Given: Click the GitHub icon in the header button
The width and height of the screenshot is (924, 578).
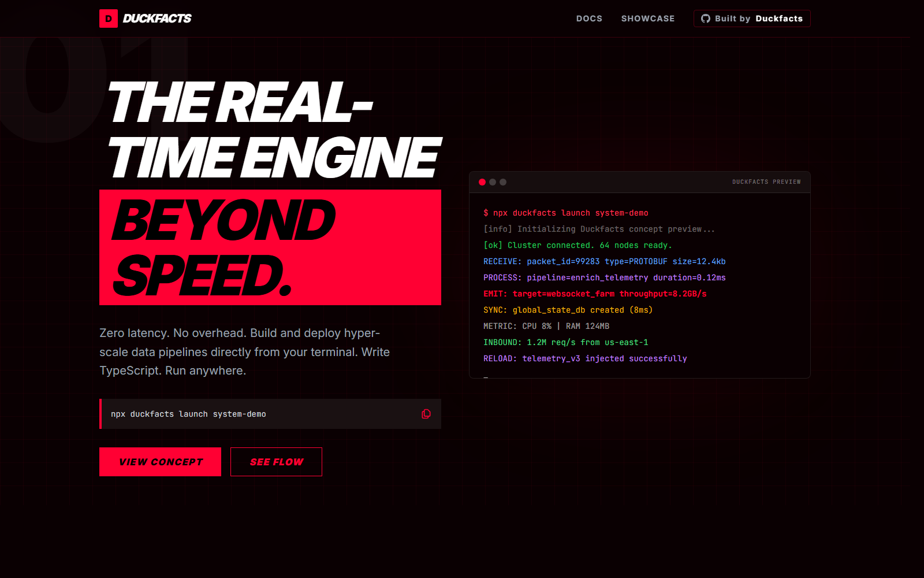Looking at the screenshot, I should click(x=706, y=18).
